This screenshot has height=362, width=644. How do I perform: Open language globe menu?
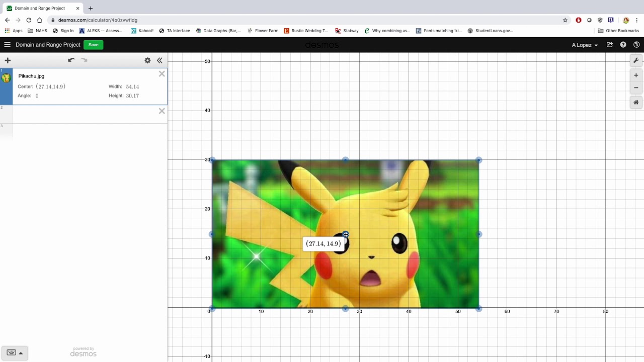click(636, 45)
